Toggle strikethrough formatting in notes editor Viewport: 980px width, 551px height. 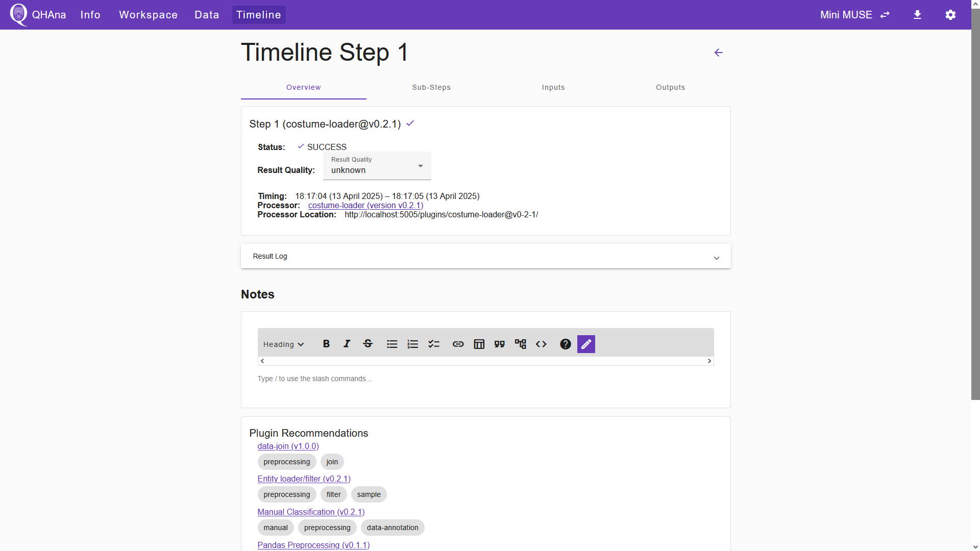tap(367, 344)
